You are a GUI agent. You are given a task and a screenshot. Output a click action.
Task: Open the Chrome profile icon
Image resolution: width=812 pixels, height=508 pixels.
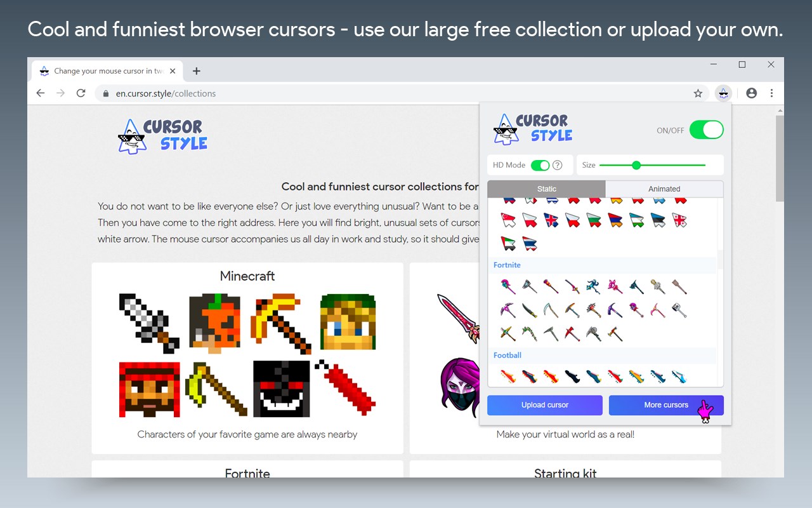(752, 93)
